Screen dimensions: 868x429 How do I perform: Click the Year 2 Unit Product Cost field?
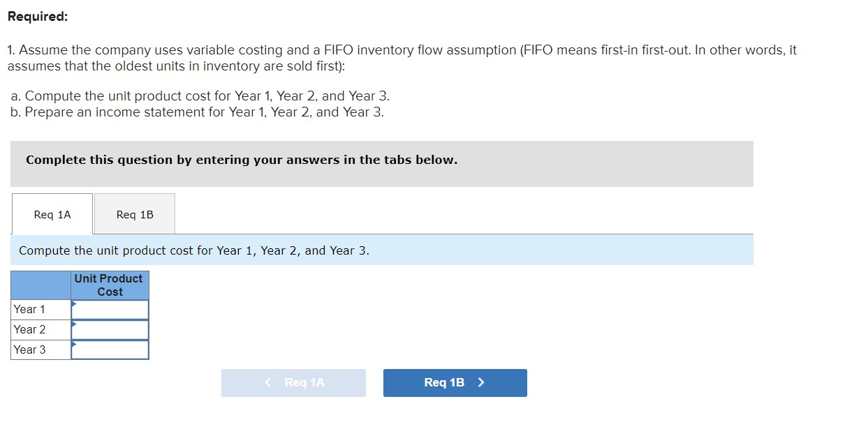click(x=110, y=329)
